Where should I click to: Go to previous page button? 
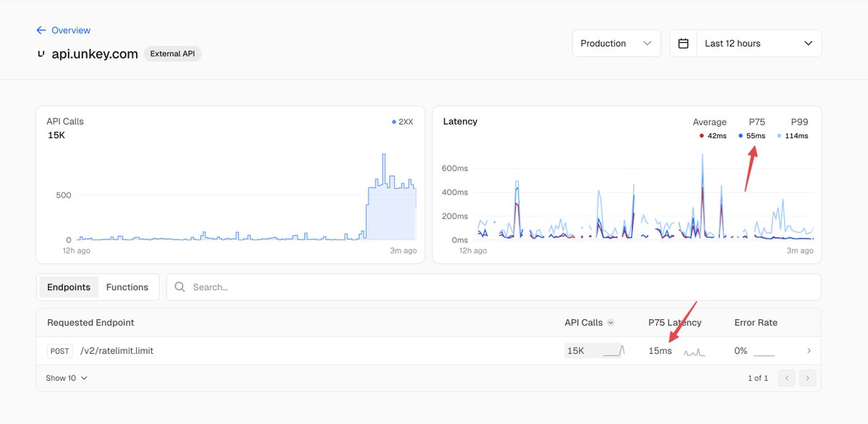tap(786, 378)
